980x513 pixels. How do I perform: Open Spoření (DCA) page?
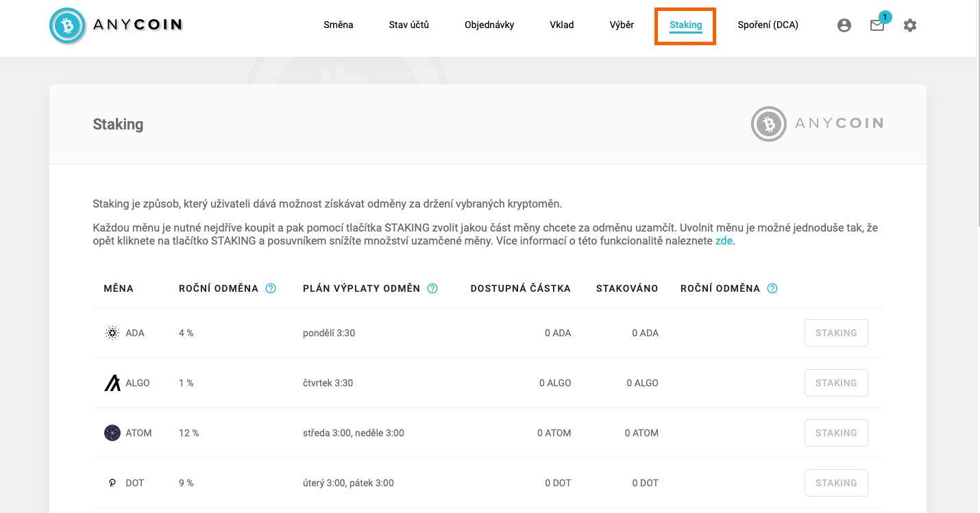[x=768, y=25]
